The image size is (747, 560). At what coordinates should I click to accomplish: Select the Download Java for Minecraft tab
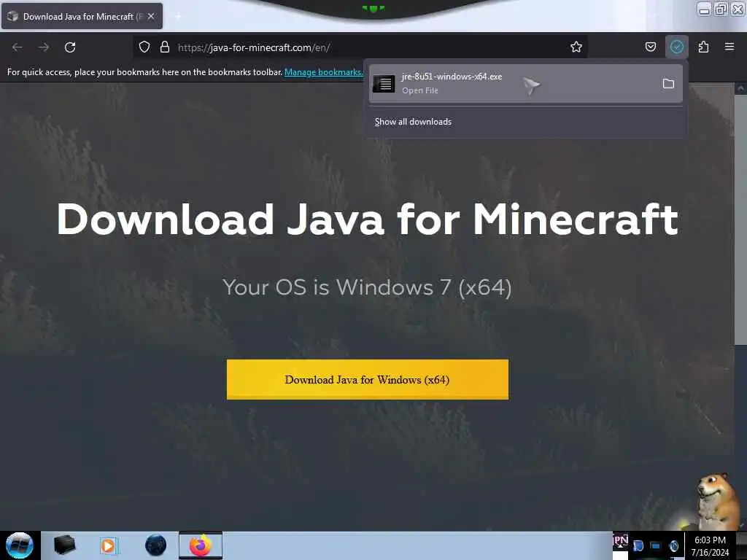(82, 16)
